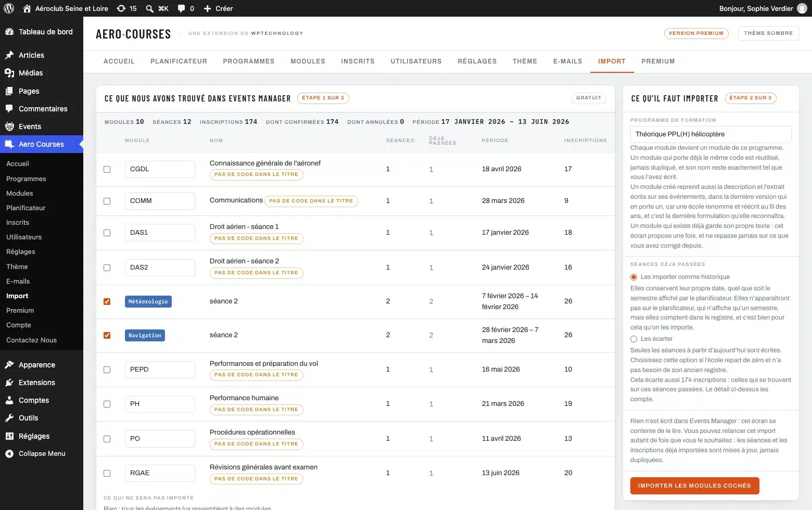The height and width of the screenshot is (510, 812).
Task: Open the Premium tab
Action: click(658, 61)
